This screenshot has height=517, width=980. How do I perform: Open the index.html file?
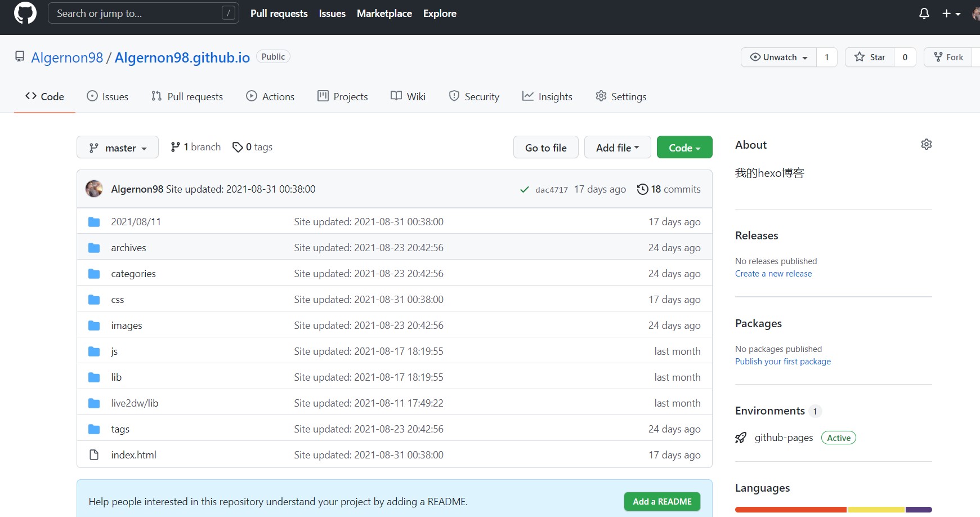[133, 455]
